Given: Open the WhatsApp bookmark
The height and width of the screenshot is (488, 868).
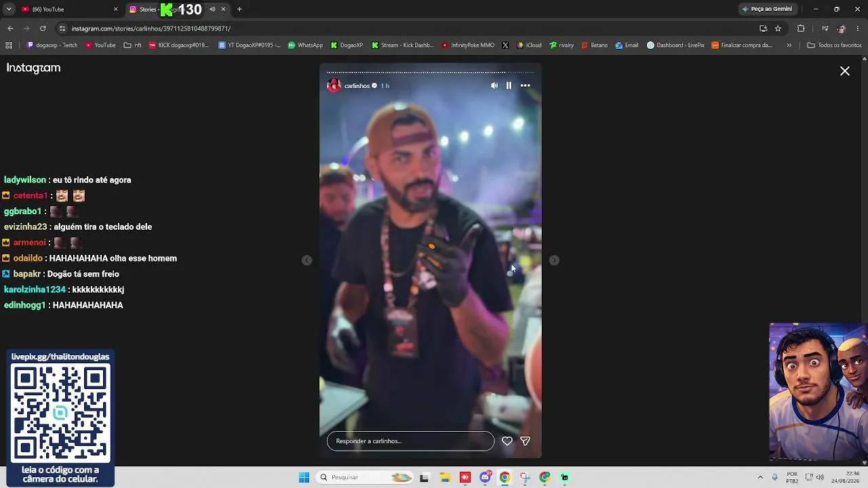Looking at the screenshot, I should pos(305,45).
